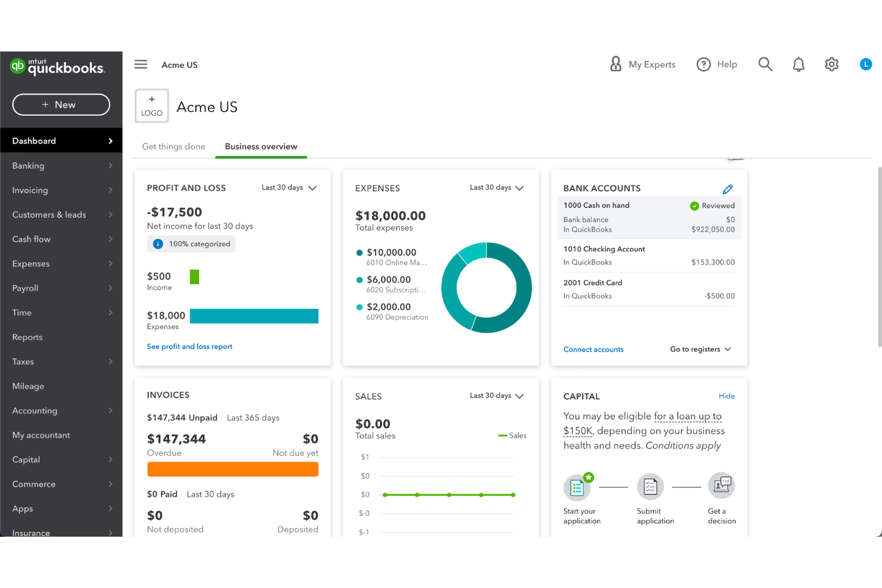The image size is (882, 588).
Task: Open the settings gear menu
Action: (x=832, y=64)
